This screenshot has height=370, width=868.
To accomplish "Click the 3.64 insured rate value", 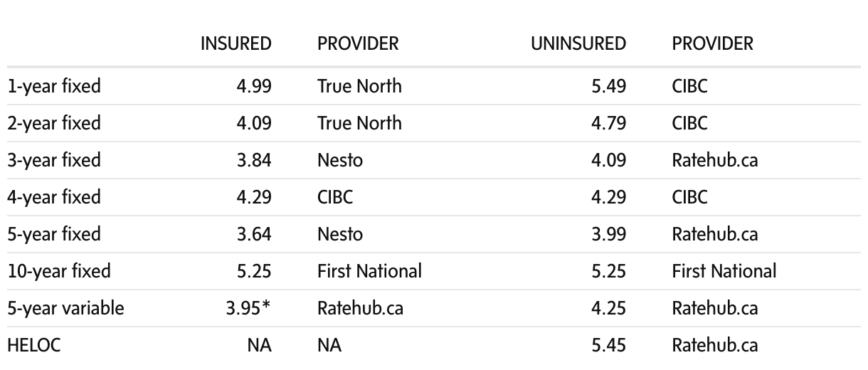I will 254,234.
